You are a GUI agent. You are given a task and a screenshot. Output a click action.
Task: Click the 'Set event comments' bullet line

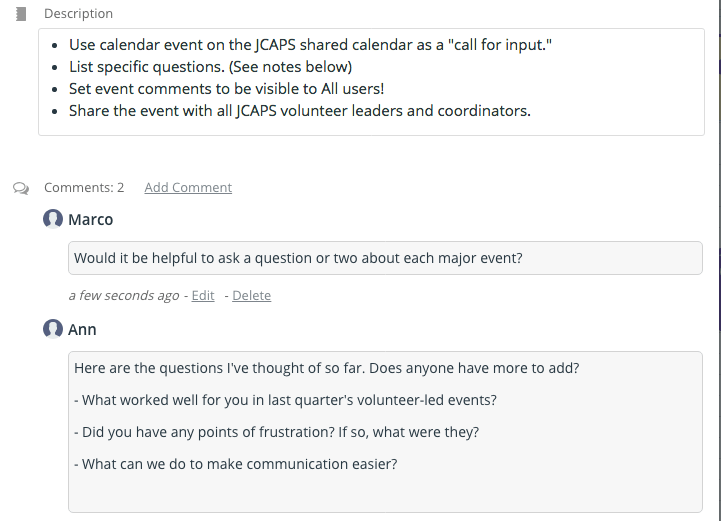coord(226,89)
